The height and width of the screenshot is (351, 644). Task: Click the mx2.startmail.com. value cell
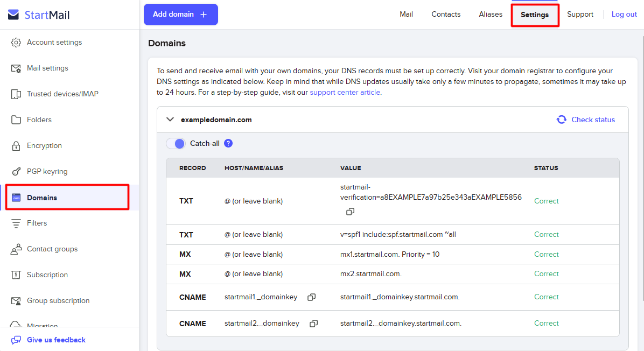(371, 274)
